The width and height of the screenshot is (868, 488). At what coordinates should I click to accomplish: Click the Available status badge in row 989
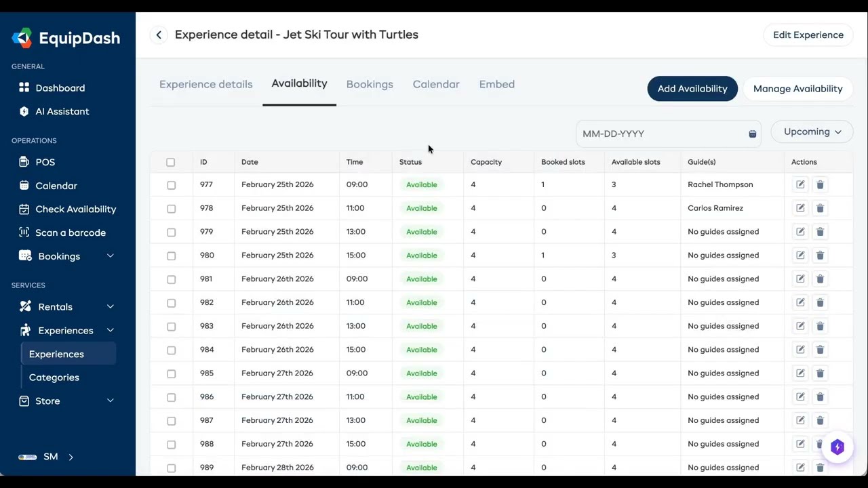click(x=422, y=468)
